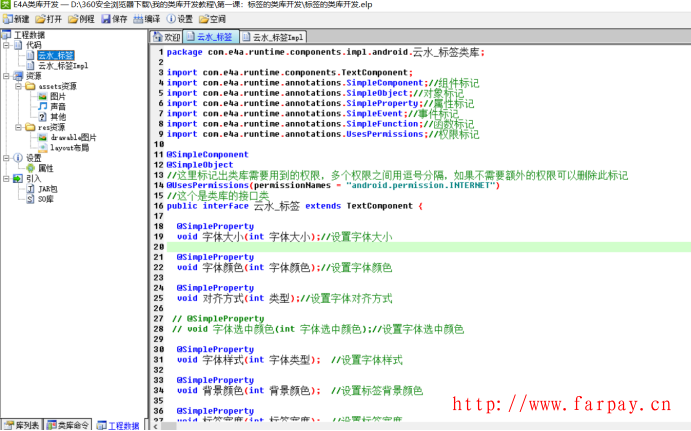Save the project with 保存 icon
The width and height of the screenshot is (691, 431).
[x=115, y=19]
